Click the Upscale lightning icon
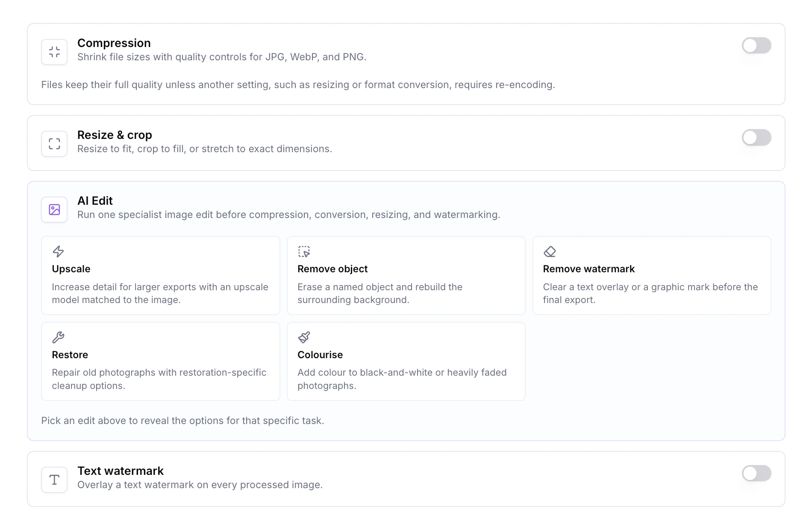 click(x=58, y=252)
